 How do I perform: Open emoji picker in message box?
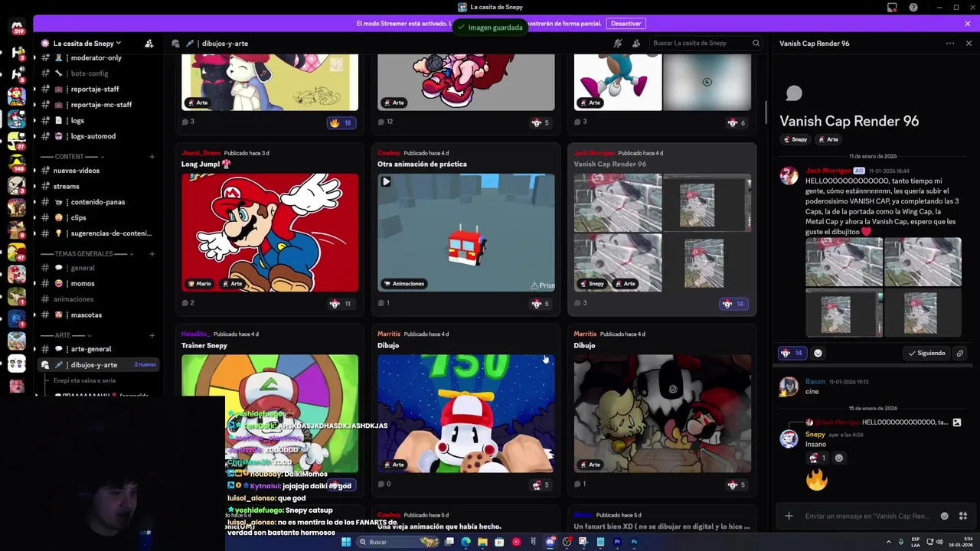click(x=944, y=516)
